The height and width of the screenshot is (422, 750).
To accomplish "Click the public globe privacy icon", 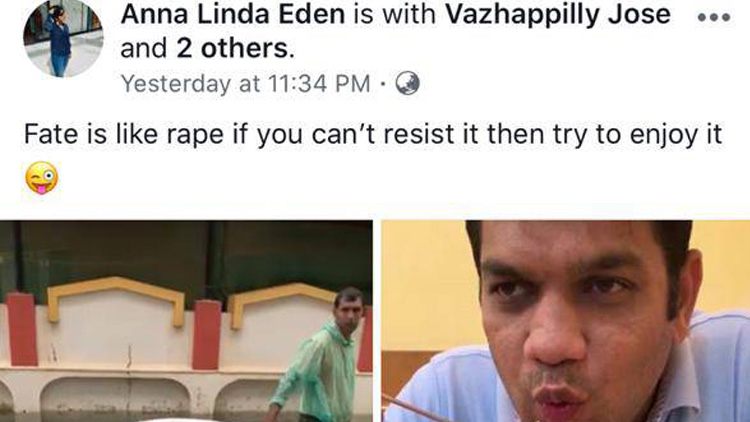I will [408, 83].
